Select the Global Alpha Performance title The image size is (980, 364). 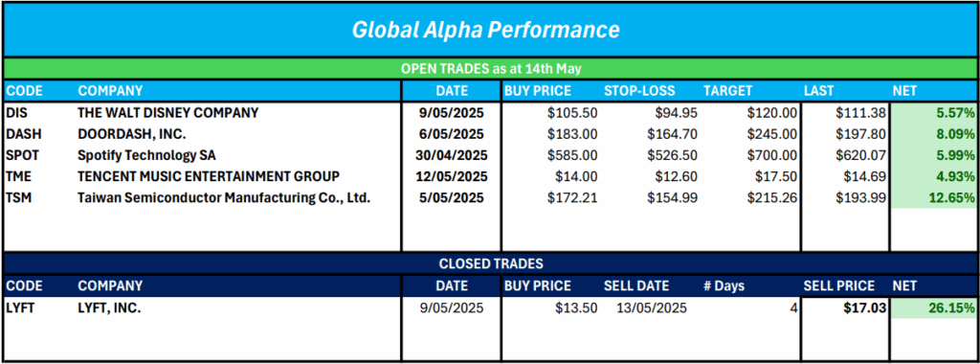coord(485,30)
